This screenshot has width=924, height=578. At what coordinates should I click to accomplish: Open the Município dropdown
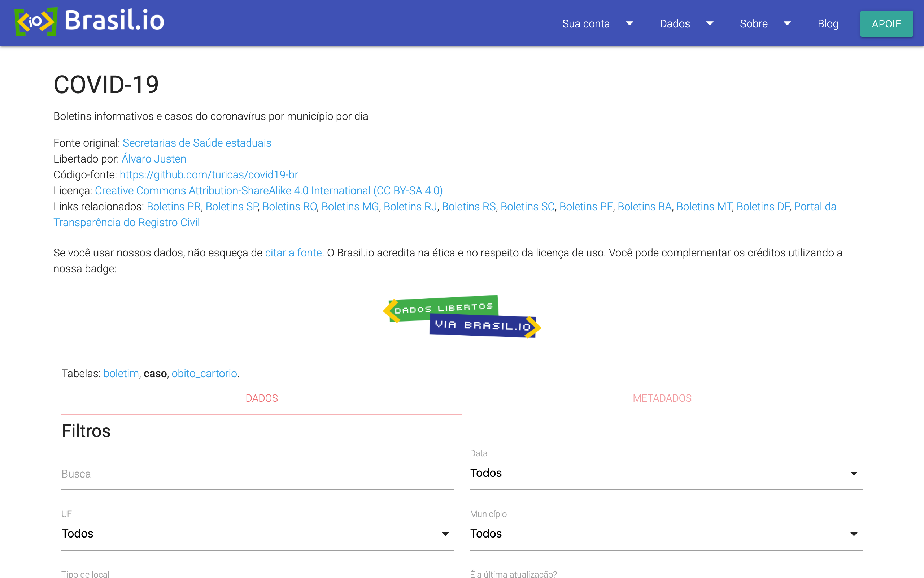click(666, 534)
